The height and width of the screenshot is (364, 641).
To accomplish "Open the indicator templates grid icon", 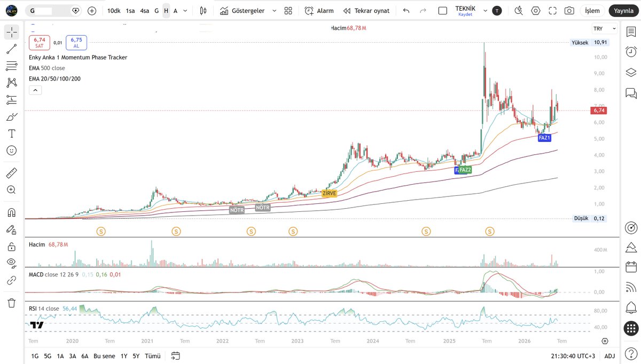I will pos(288,11).
